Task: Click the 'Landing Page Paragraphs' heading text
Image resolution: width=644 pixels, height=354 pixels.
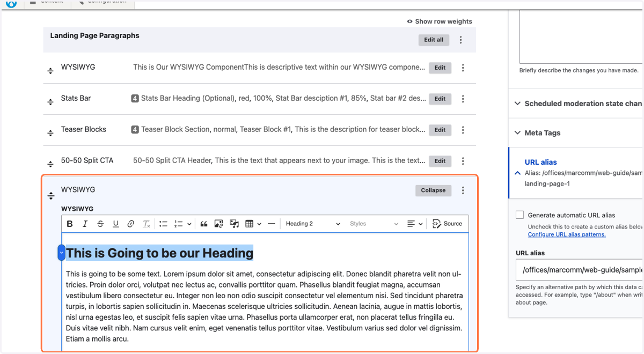Action: point(94,35)
